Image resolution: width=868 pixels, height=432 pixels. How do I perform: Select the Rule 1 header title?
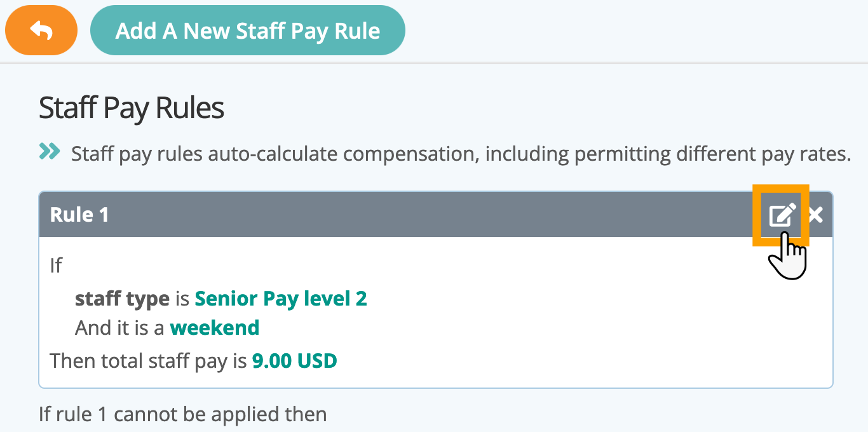(79, 215)
